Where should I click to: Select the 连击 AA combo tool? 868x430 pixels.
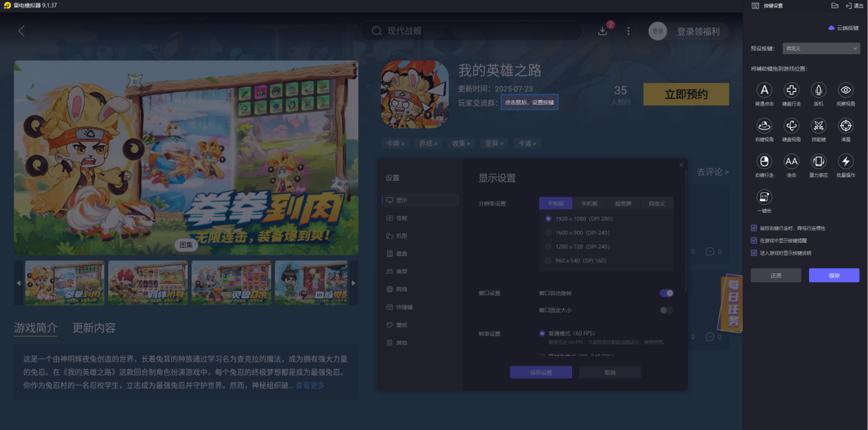(x=791, y=162)
